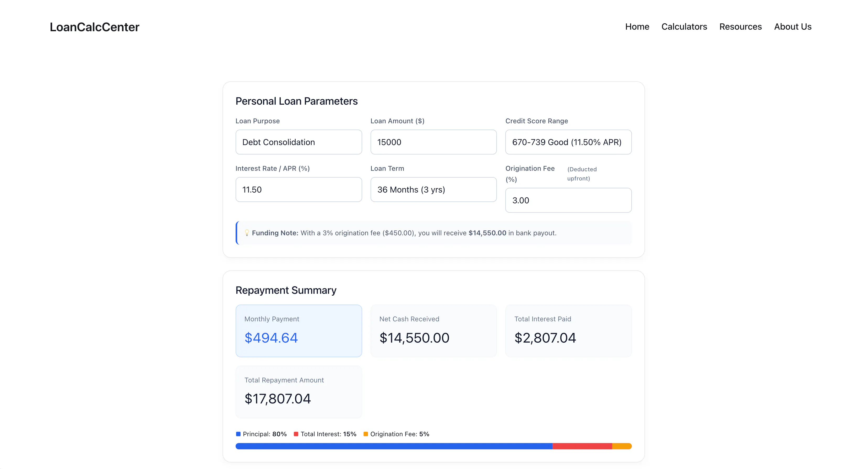Screen dimensions: 868x469
Task: Click the Total Interest: 15% legend text
Action: point(328,434)
